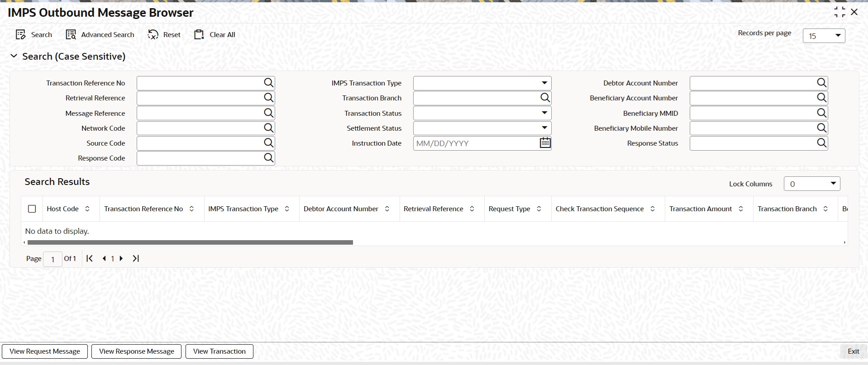The image size is (868, 365).
Task: Open lookup for Transaction Reference No
Action: (x=269, y=83)
